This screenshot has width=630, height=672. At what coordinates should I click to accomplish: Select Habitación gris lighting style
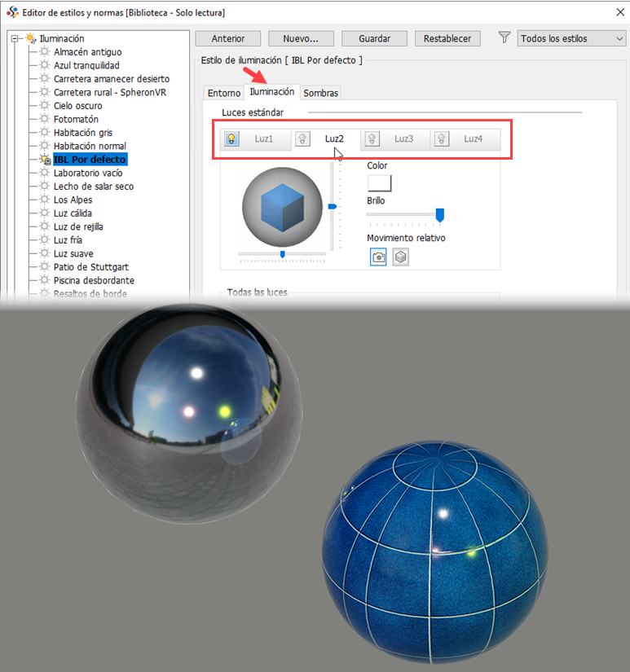click(83, 133)
